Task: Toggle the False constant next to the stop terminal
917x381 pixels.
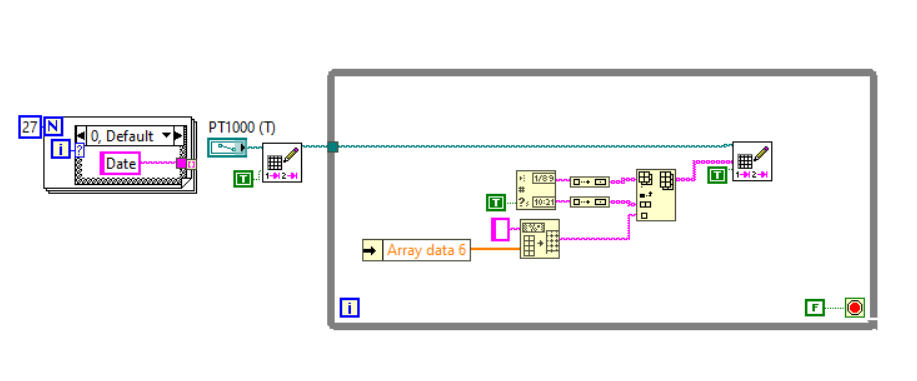Action: point(815,307)
